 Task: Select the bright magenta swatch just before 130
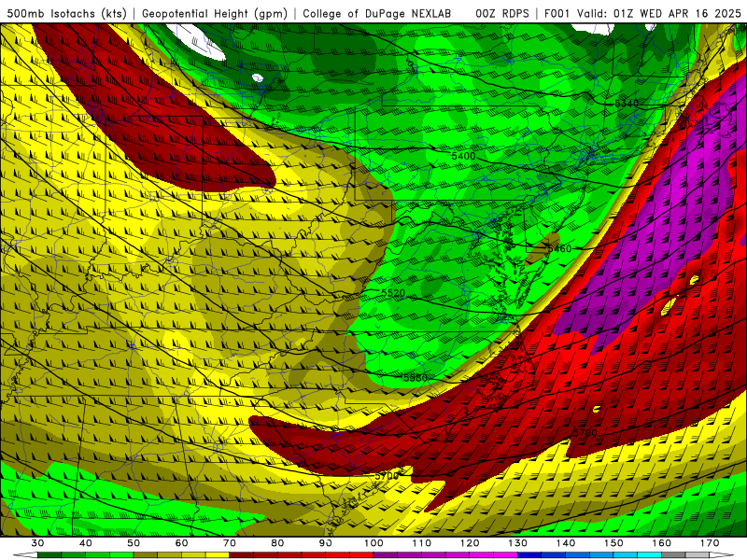coord(505,555)
